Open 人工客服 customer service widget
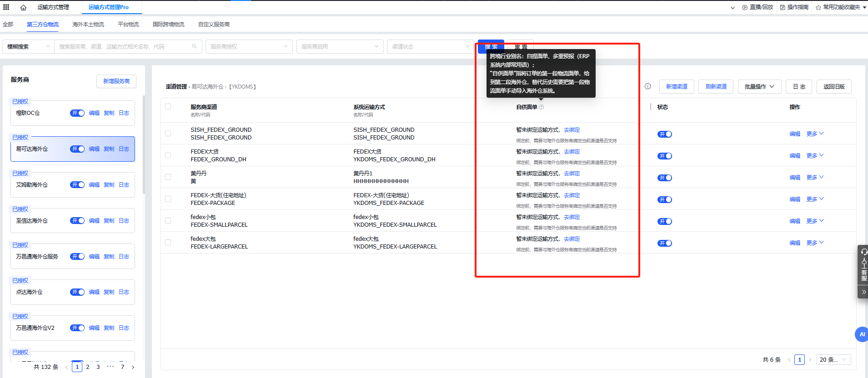868x378 pixels. tap(863, 264)
